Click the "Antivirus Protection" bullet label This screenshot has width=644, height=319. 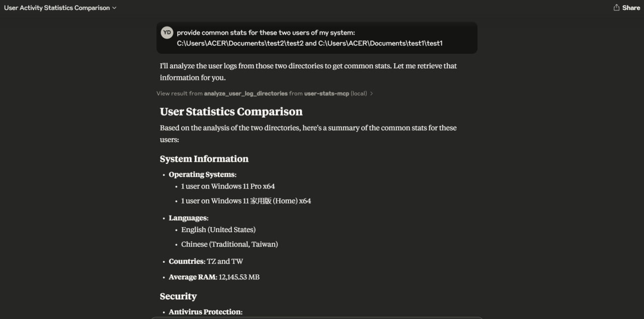pos(205,312)
